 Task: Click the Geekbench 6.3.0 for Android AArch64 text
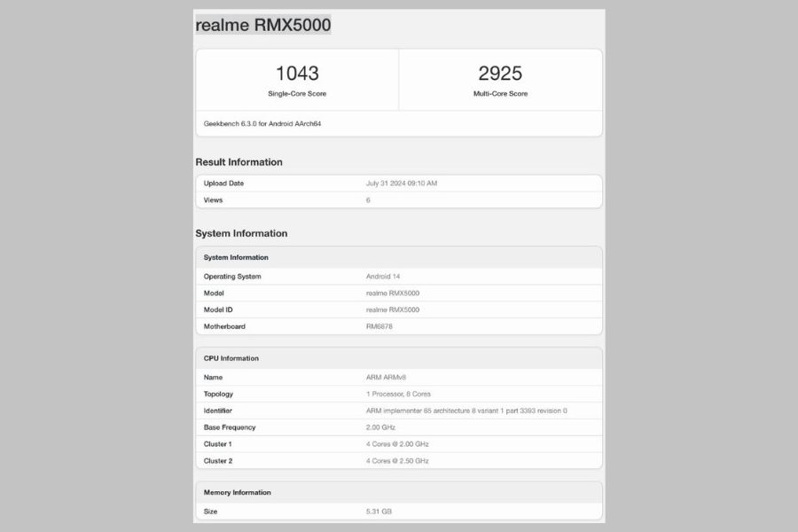coord(262,123)
